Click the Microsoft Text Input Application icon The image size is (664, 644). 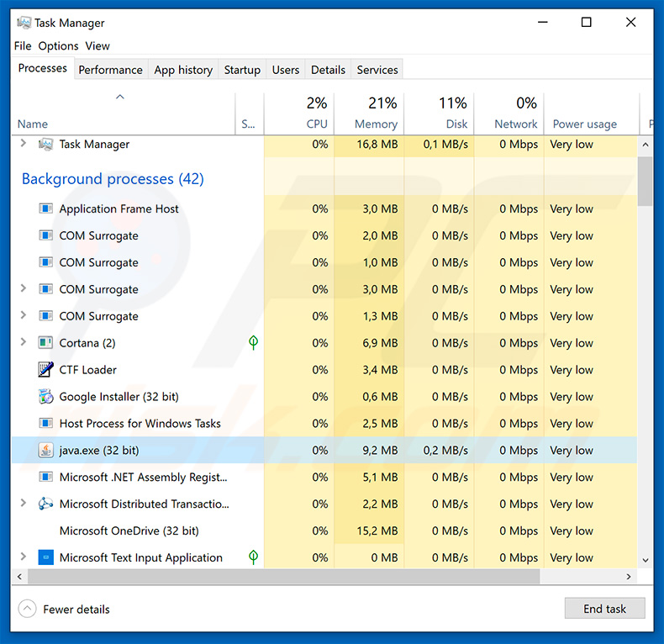tap(45, 557)
